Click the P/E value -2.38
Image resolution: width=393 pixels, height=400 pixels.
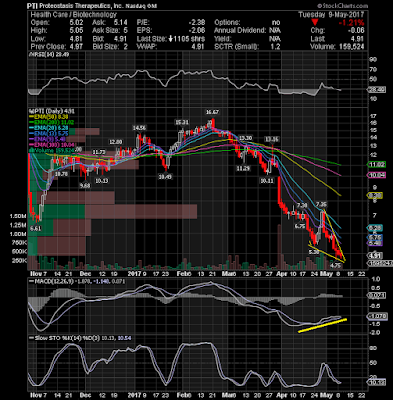[x=197, y=23]
